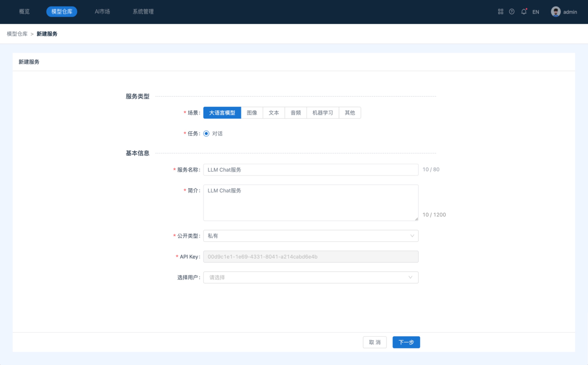
Task: Follow the 模型仓库 breadcrumb link
Action: (17, 34)
